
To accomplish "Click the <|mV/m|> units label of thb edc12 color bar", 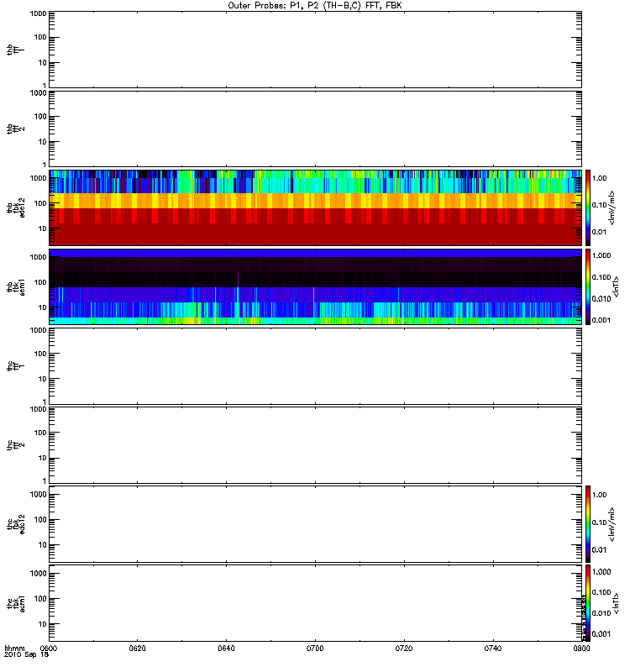I will (x=612, y=207).
